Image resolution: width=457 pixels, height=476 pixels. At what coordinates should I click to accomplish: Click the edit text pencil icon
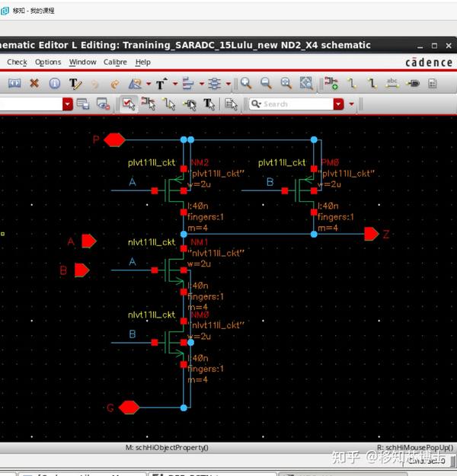tap(75, 84)
